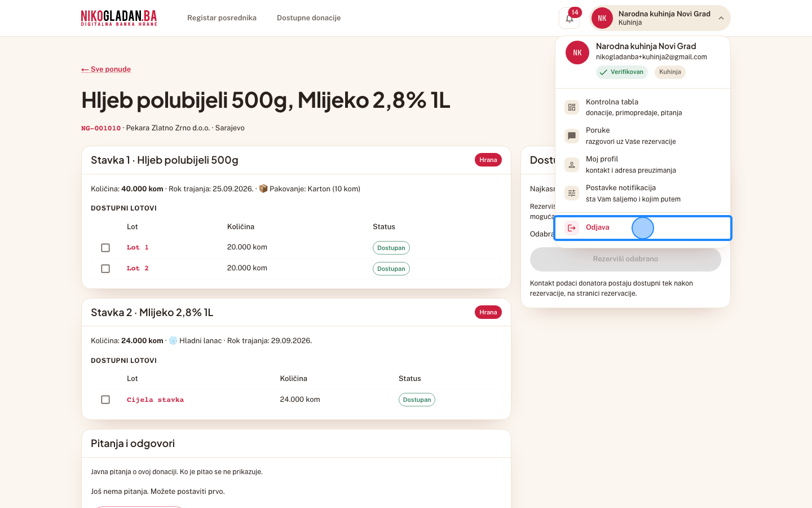
Task: Click the Odjava logout icon
Action: [572, 228]
